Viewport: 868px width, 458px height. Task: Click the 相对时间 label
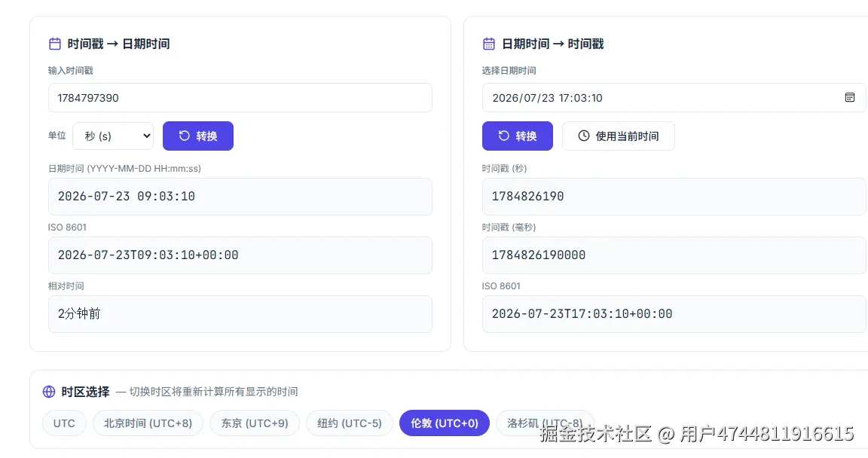(66, 286)
